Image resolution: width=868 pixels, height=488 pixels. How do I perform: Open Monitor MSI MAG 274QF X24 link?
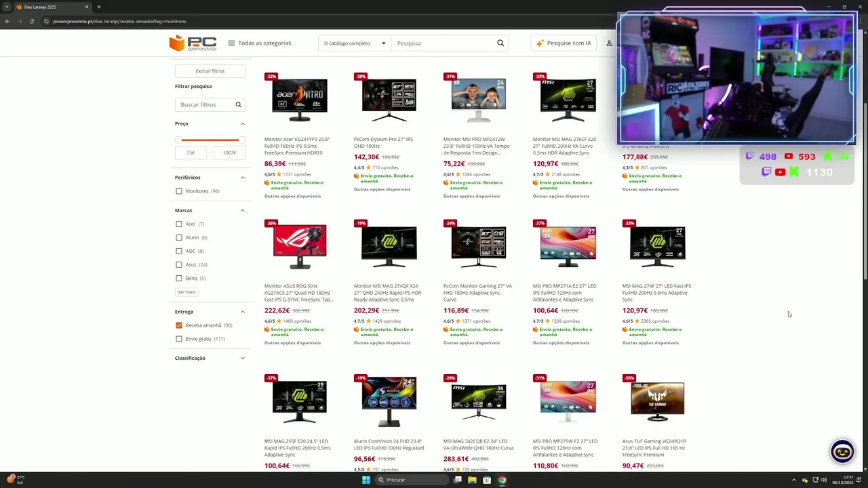click(x=388, y=293)
